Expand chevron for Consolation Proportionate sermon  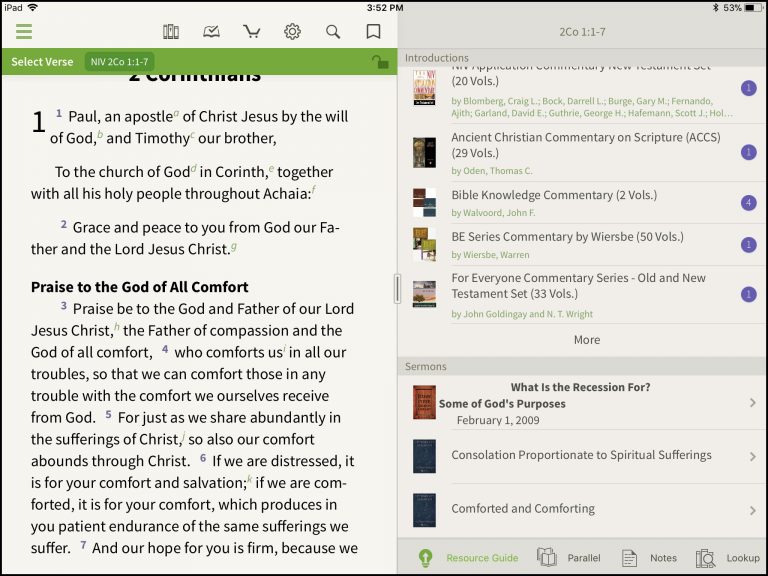pos(752,456)
